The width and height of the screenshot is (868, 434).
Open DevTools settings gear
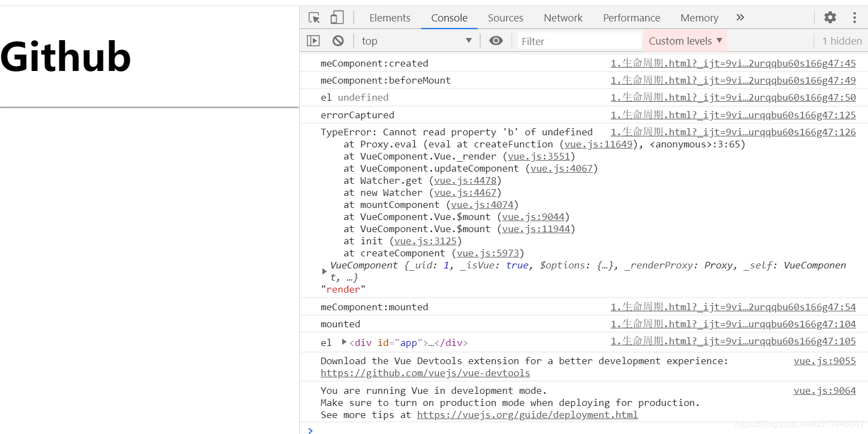830,18
